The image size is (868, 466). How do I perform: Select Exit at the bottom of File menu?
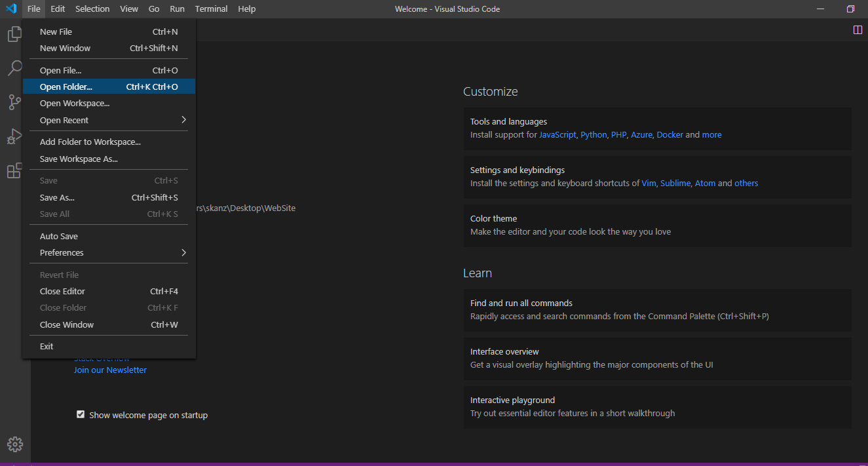tap(109, 346)
